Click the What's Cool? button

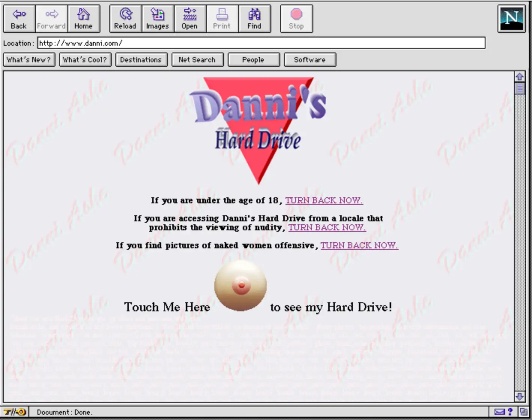[x=85, y=60]
